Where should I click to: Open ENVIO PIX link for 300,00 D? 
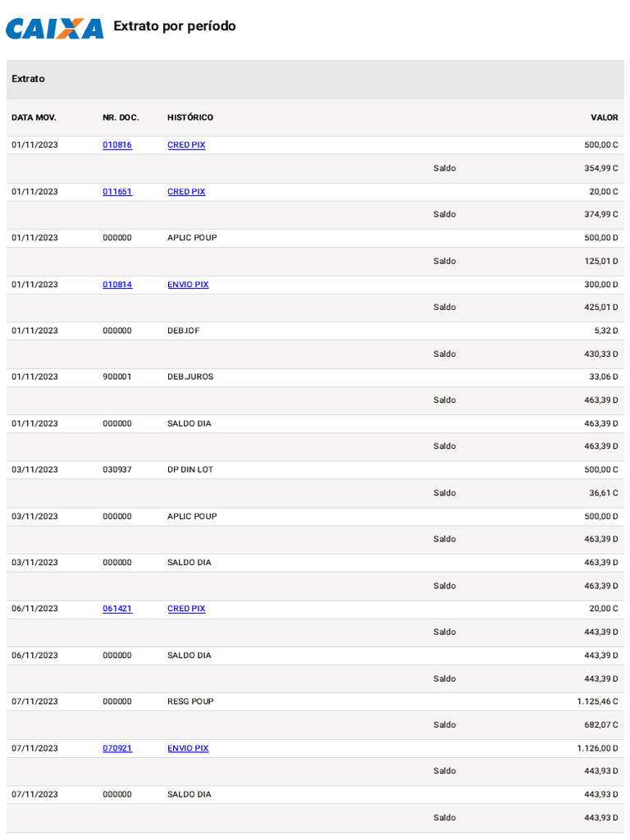[x=188, y=285]
